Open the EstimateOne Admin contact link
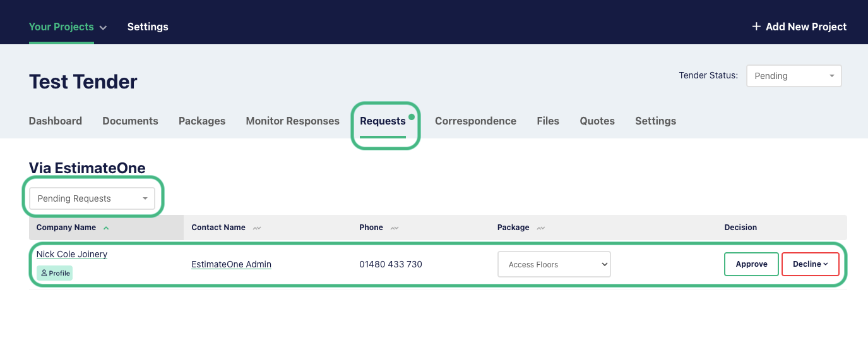The image size is (868, 347). (231, 264)
